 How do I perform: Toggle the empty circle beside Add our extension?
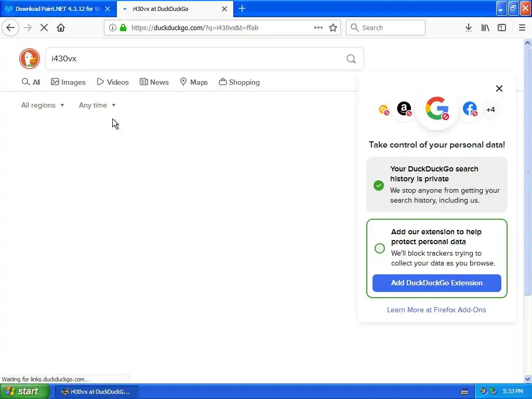(380, 248)
